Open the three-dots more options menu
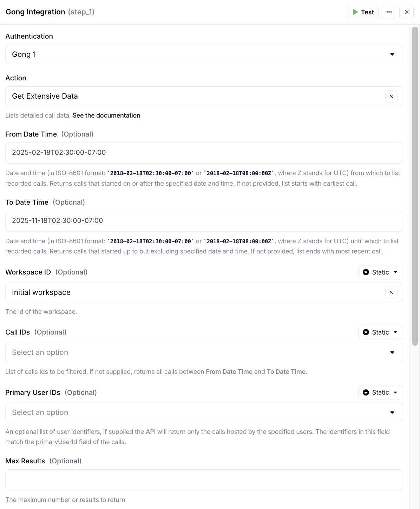The height and width of the screenshot is (509, 420). tap(389, 12)
